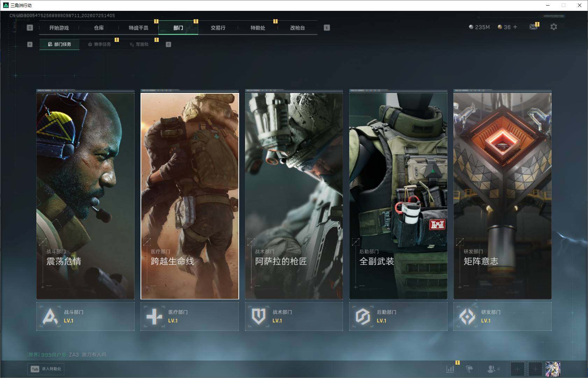The height and width of the screenshot is (378, 588).
Task: Click the plus beside 36 currency
Action: (515, 27)
